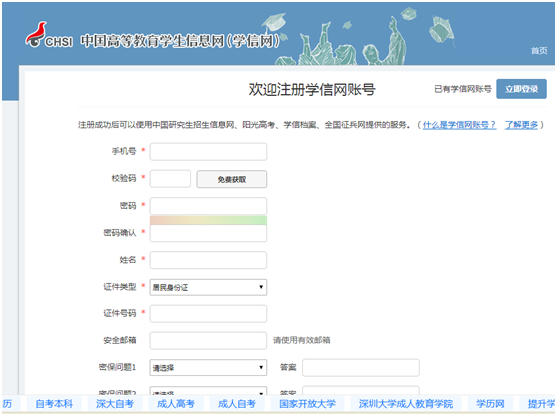The image size is (557, 416).
Task: Click the password strength color bar
Action: [x=208, y=220]
